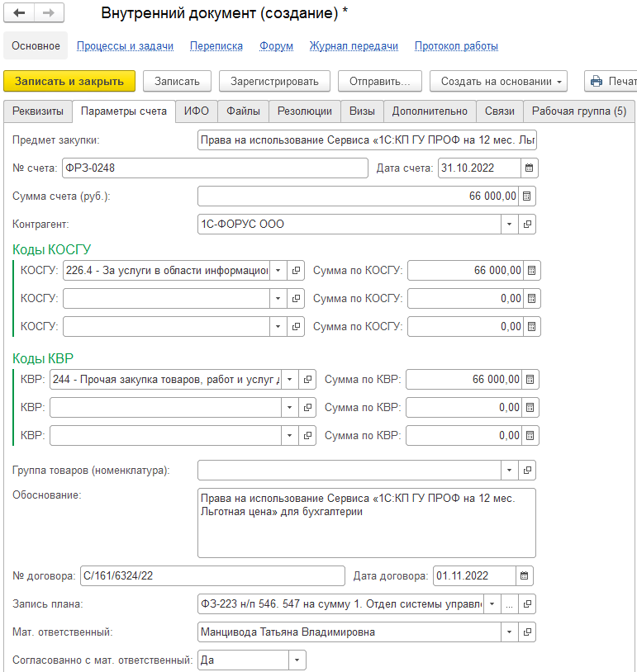Click into № счета field ФРЗ-0248
Screen dimensions: 637x672
pyautogui.click(x=216, y=168)
